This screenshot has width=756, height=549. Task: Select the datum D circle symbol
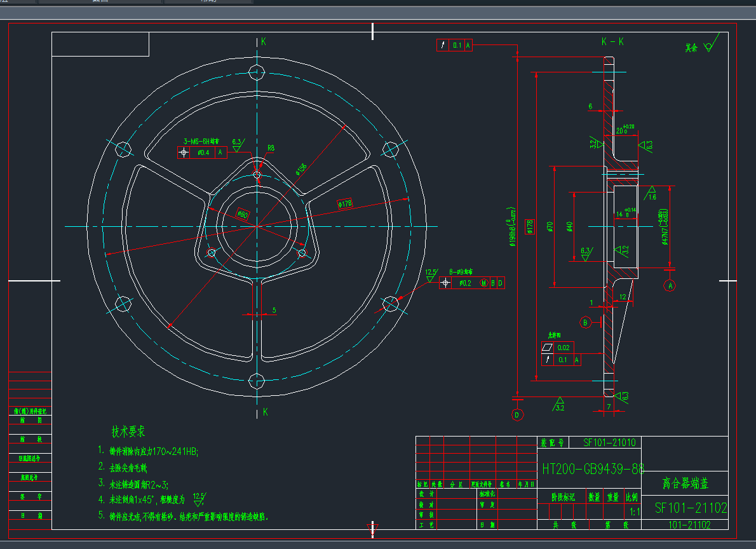point(517,415)
